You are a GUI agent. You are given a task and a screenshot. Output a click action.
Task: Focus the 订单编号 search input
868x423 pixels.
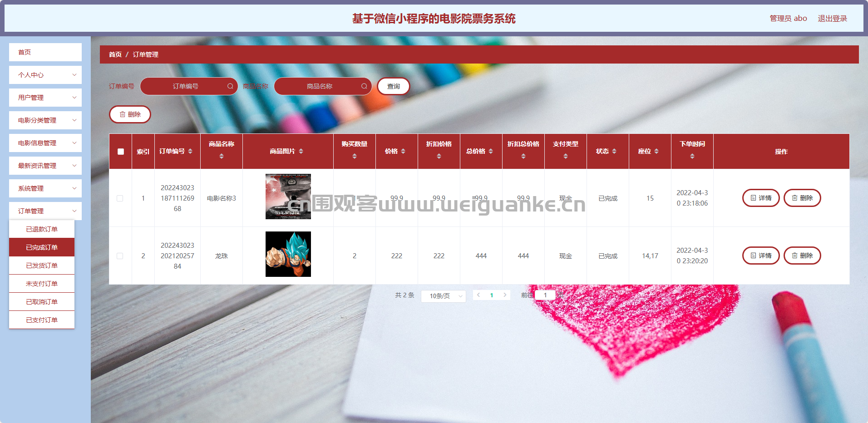tap(189, 86)
